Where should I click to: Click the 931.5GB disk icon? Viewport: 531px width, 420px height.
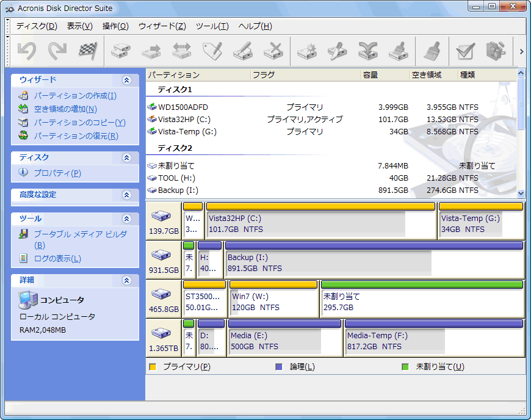pyautogui.click(x=161, y=255)
